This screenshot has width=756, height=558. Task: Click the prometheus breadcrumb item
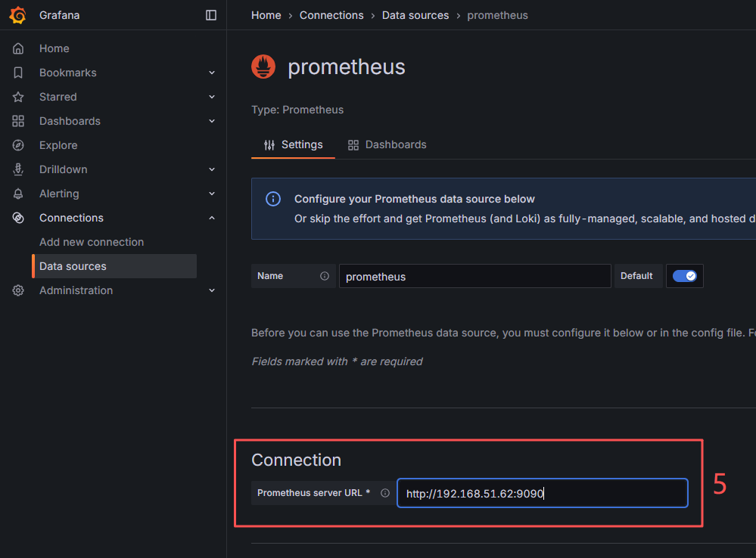pyautogui.click(x=498, y=15)
